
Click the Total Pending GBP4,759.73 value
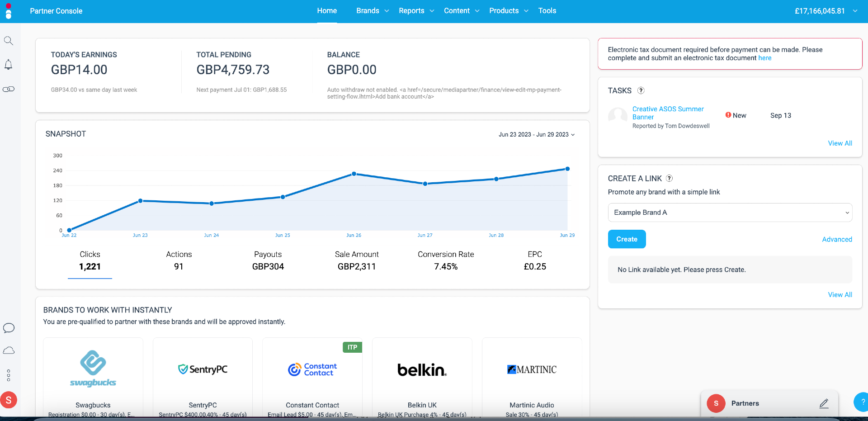pos(233,70)
